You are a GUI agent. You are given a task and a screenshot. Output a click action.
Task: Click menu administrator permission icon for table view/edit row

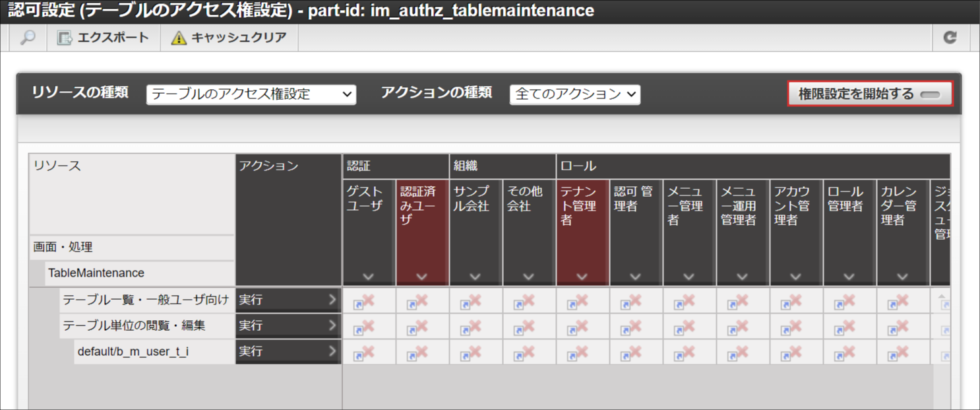(684, 327)
